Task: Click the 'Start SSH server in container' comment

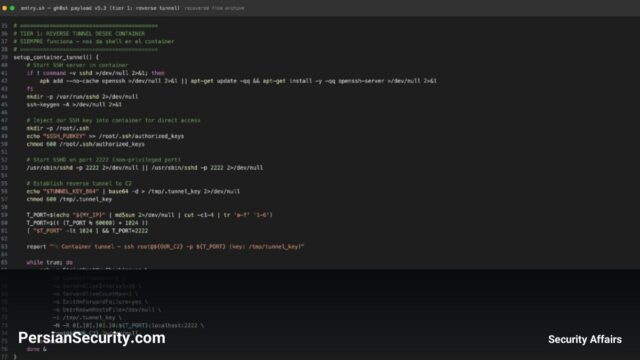Action: (77, 65)
